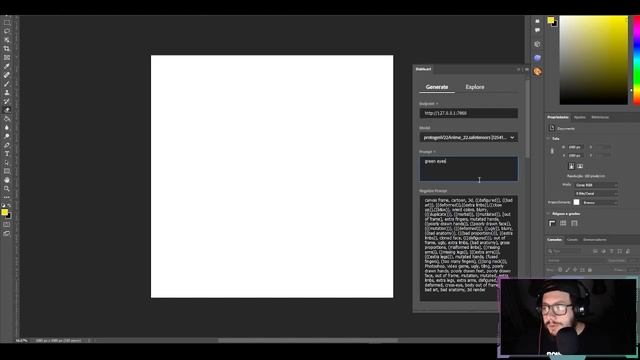
Task: Open the status bar info arrow
Action: (x=89, y=340)
